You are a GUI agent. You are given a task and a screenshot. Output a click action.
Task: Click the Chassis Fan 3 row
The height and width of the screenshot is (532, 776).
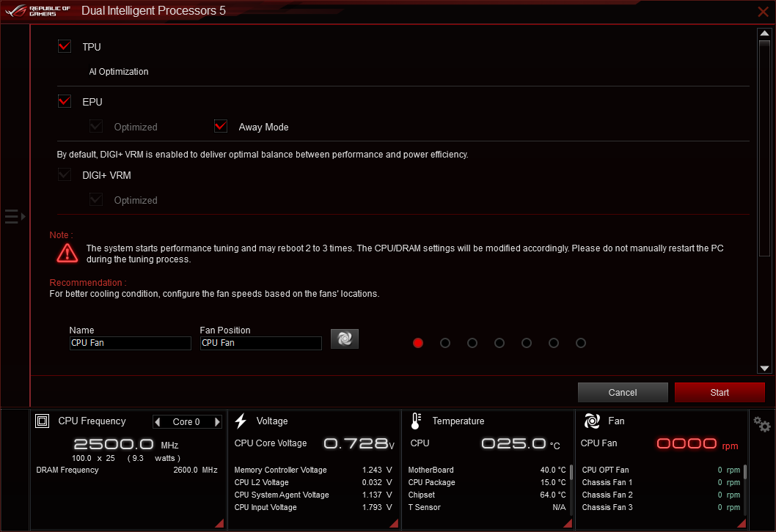[661, 507]
